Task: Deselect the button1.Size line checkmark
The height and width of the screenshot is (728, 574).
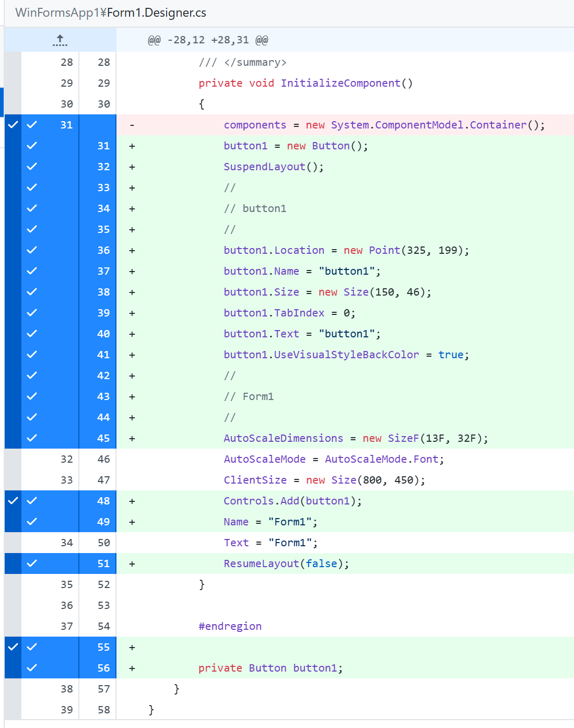Action: 32,292
